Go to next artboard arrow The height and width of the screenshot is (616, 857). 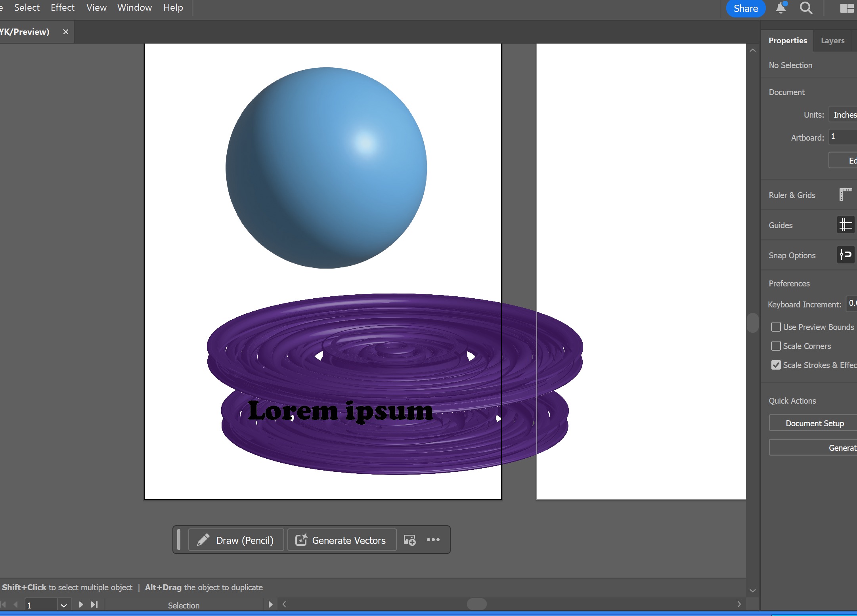coord(81,605)
